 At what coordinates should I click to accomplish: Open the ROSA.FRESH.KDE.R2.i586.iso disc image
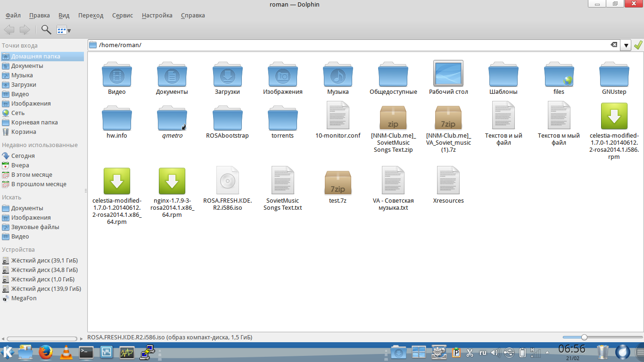[228, 181]
